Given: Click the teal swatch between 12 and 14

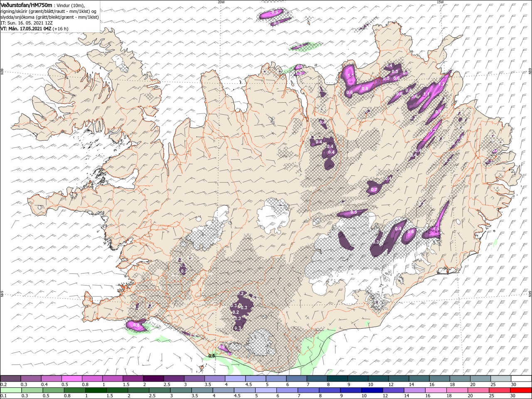Looking at the screenshot, I should click(399, 379).
